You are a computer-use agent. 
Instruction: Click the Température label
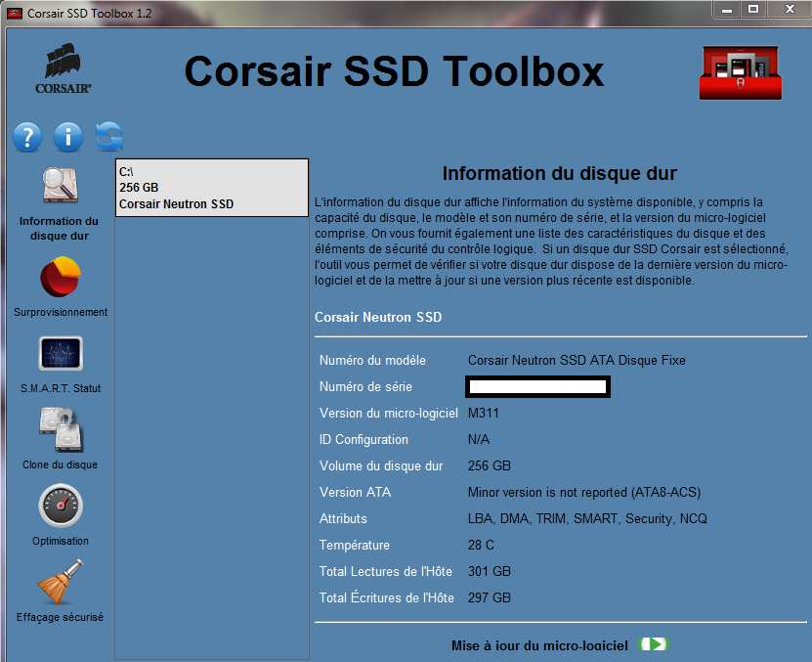[355, 546]
